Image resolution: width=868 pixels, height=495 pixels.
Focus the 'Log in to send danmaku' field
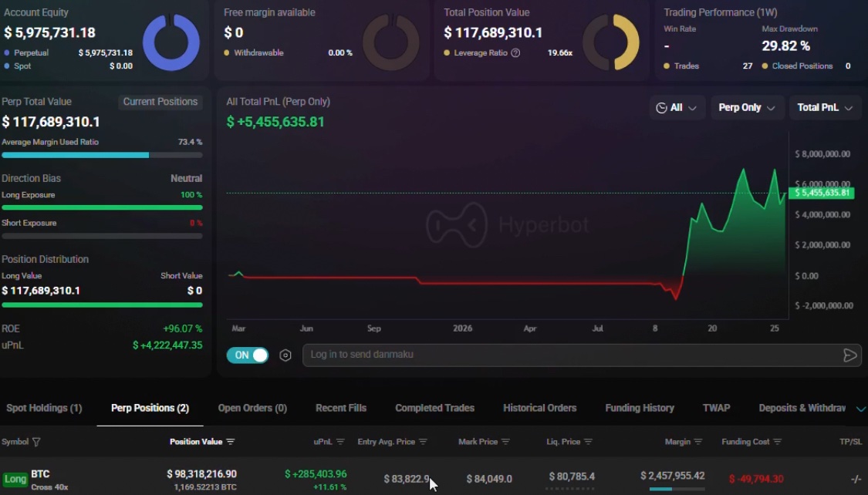(x=582, y=355)
